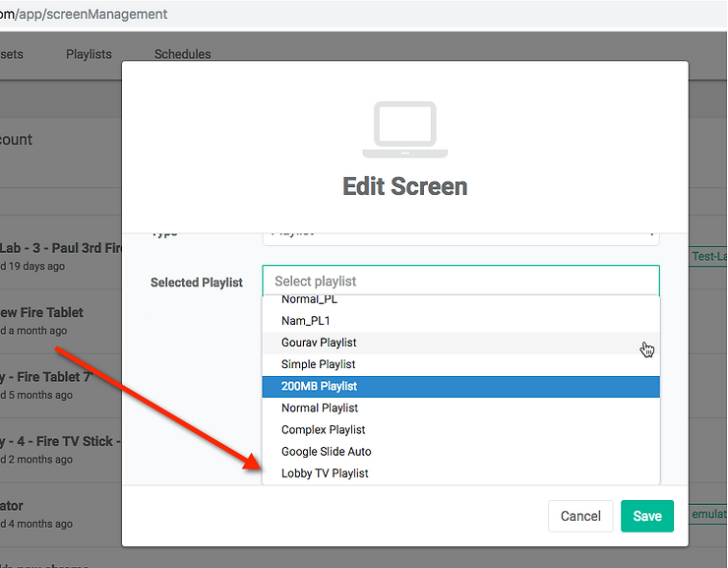This screenshot has height=568, width=728.
Task: Pick Simple Playlist in the list
Action: [460, 364]
